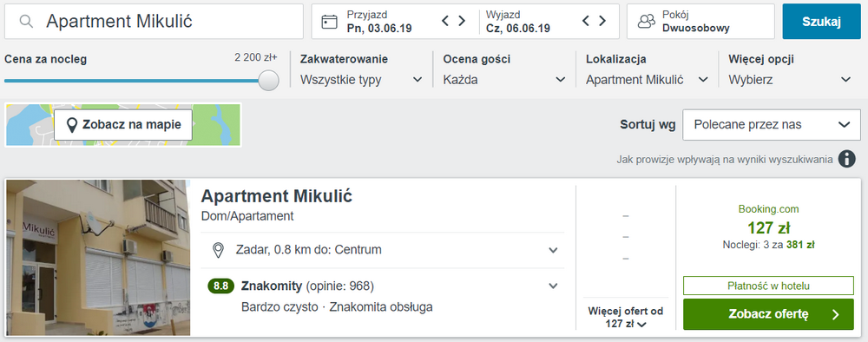Viewport: 868px width, 342px height.
Task: Open Zobacz na mapie map view
Action: [x=123, y=124]
